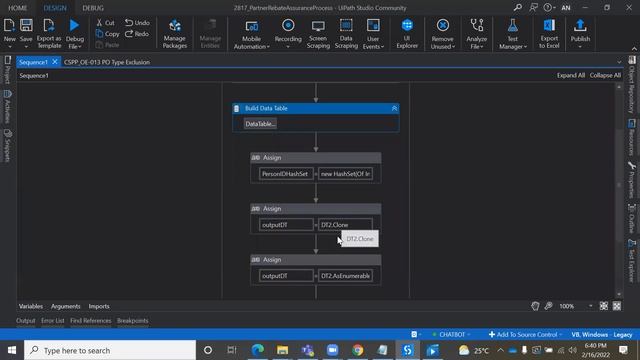Toggle the pan hand tool
Viewport: 640px width, 360px height.
click(x=535, y=306)
